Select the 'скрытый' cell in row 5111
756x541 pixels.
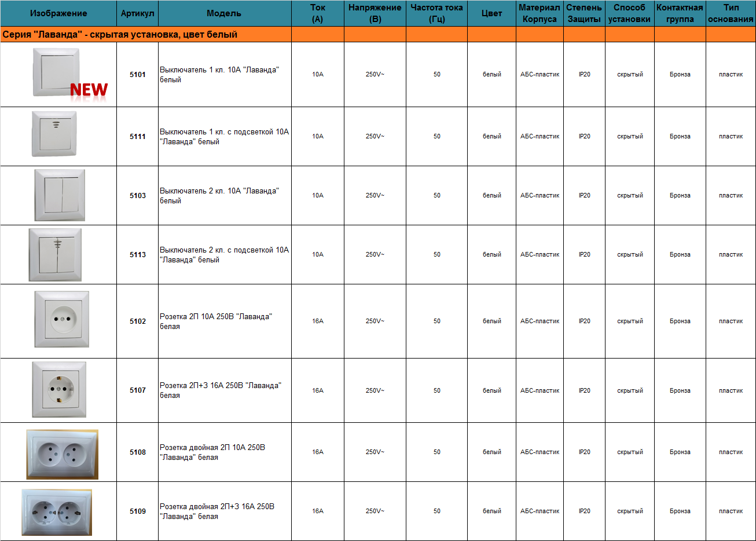coord(630,137)
